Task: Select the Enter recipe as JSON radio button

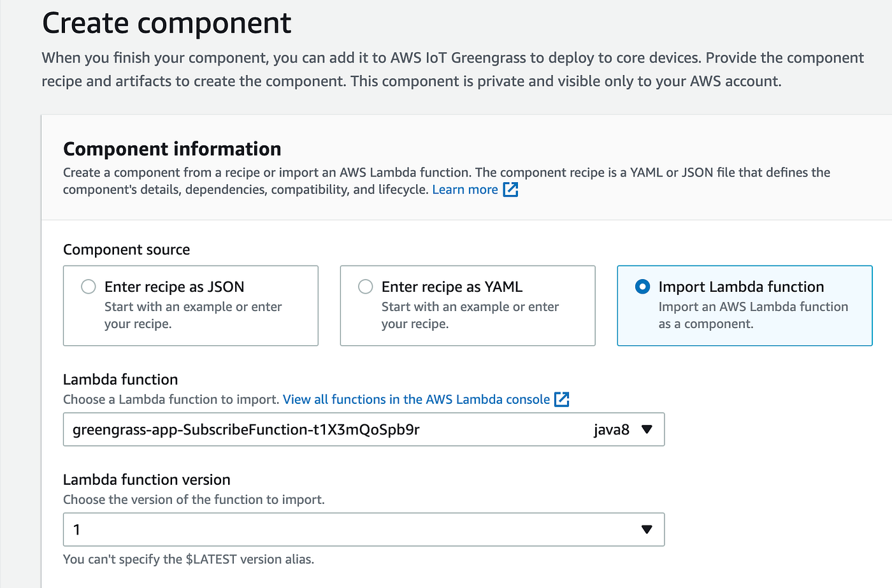Action: tap(89, 287)
